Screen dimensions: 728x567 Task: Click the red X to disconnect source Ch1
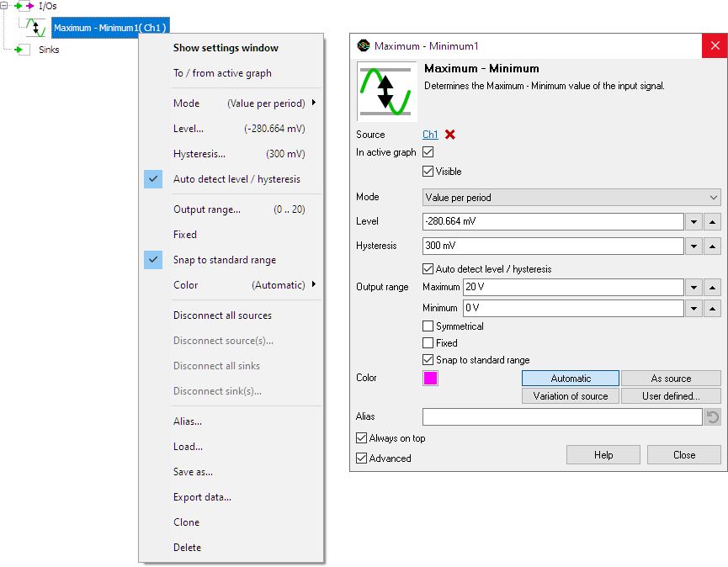click(x=450, y=135)
